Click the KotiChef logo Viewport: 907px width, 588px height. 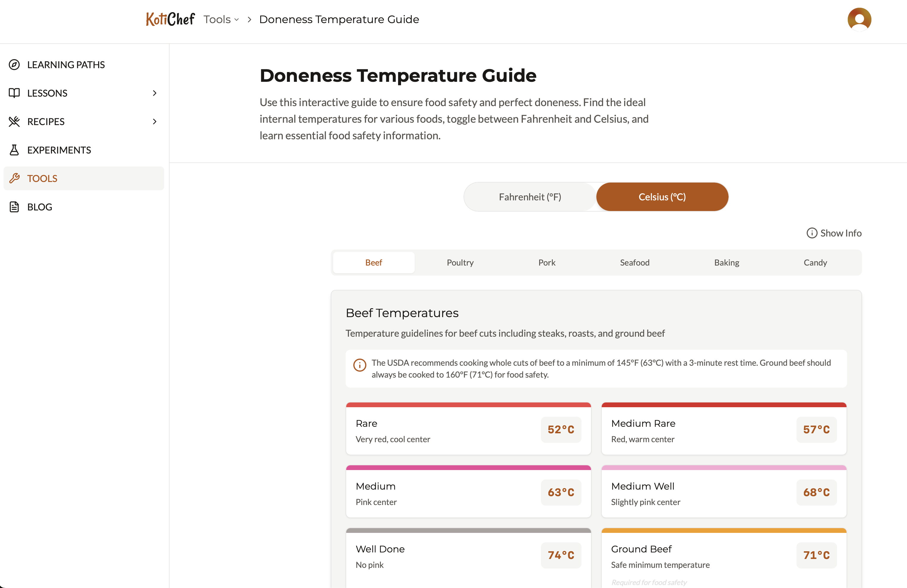pos(170,19)
